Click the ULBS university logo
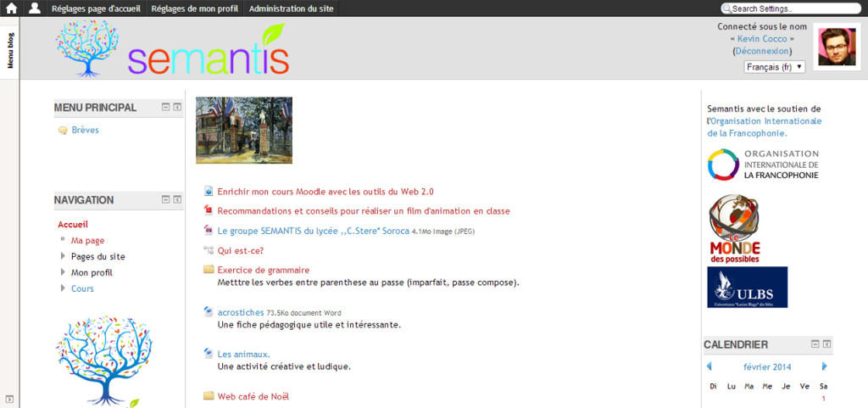This screenshot has height=408, width=868. 748,288
